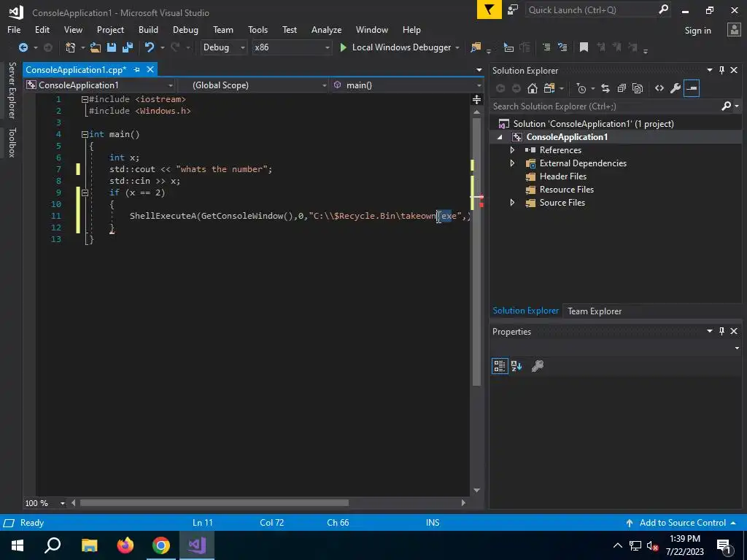Click the editor vertical scrollbar thumb
Viewport: 747px width, 560px height.
pos(476,252)
